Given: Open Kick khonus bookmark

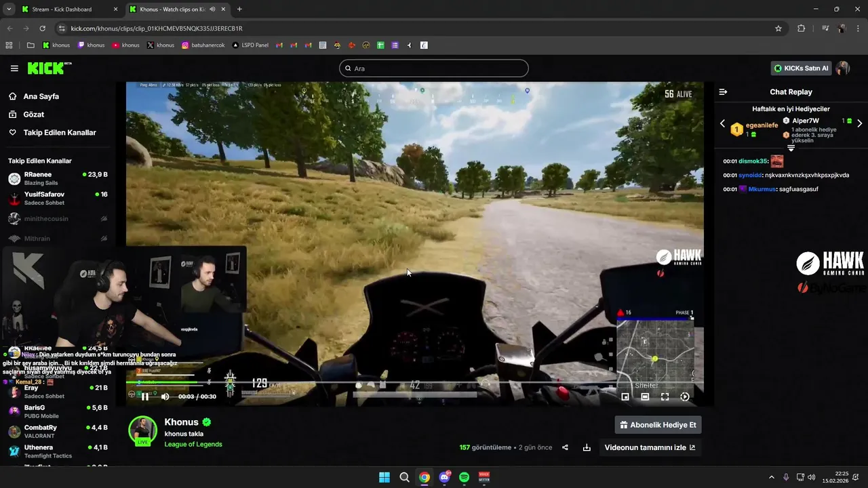Looking at the screenshot, I should pyautogui.click(x=56, y=45).
